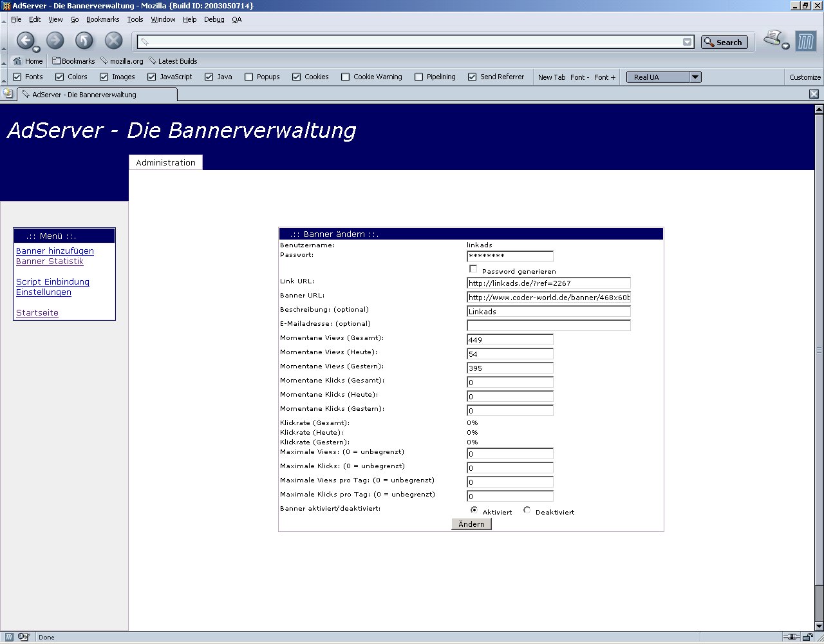Click the Mozilla throbber logo
The height and width of the screenshot is (644, 824).
pyautogui.click(x=805, y=41)
